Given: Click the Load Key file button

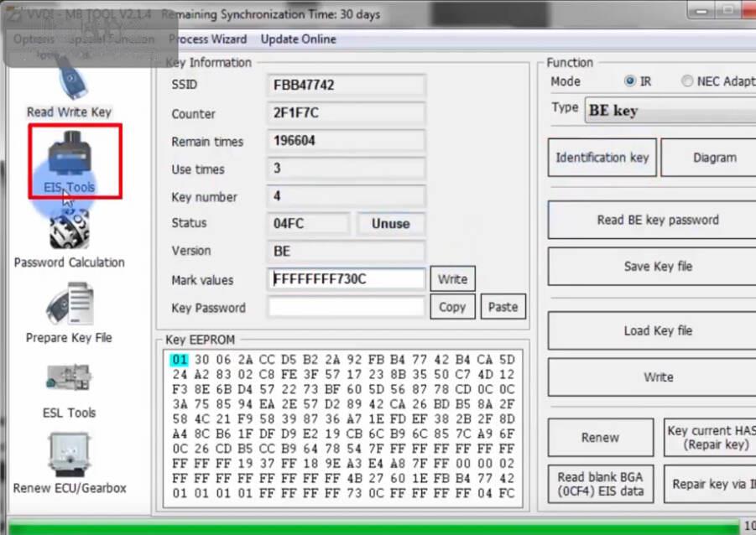Looking at the screenshot, I should click(652, 330).
